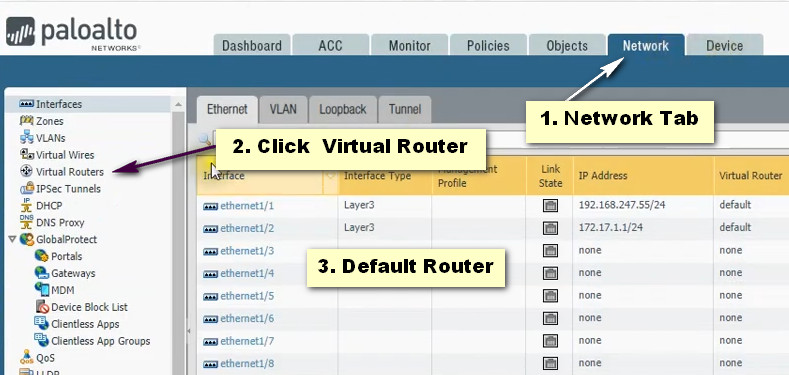This screenshot has height=375, width=789.
Task: Sort by Virtual Router column header
Action: (751, 176)
